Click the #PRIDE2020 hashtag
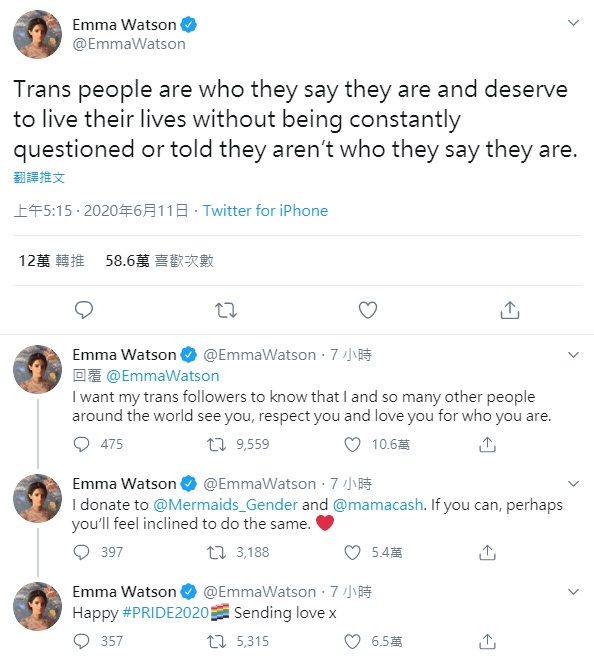The height and width of the screenshot is (666, 594). point(165,612)
